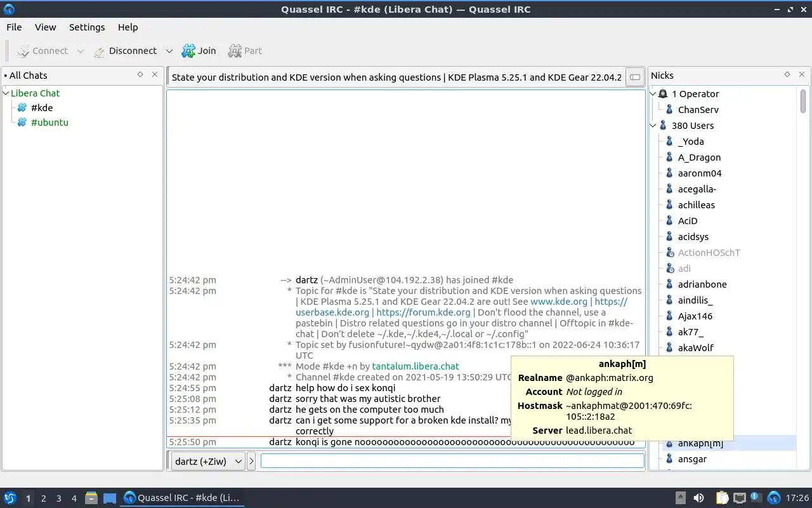812x508 pixels.
Task: Select ak77_ in nick list
Action: tap(690, 332)
